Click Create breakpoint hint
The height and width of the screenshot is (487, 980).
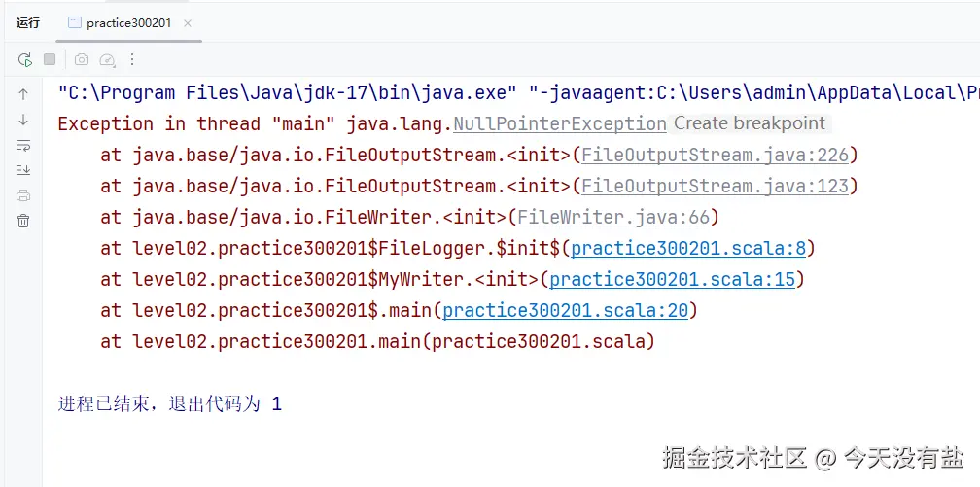pos(749,123)
